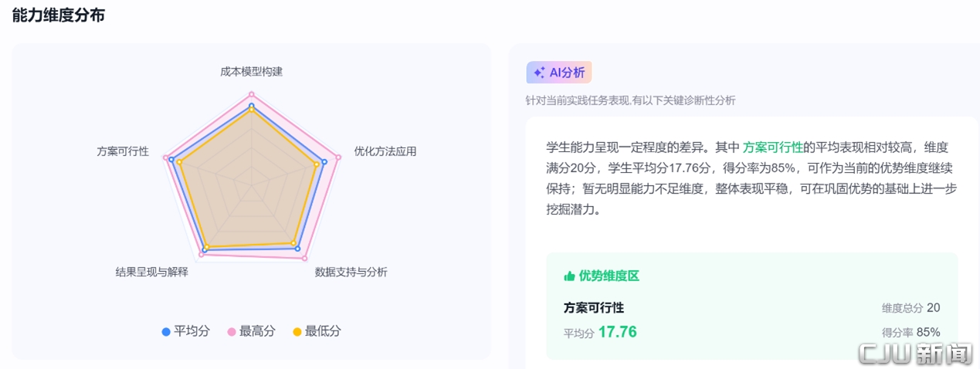
Task: Click the 17.76 average score value
Action: pyautogui.click(x=617, y=332)
